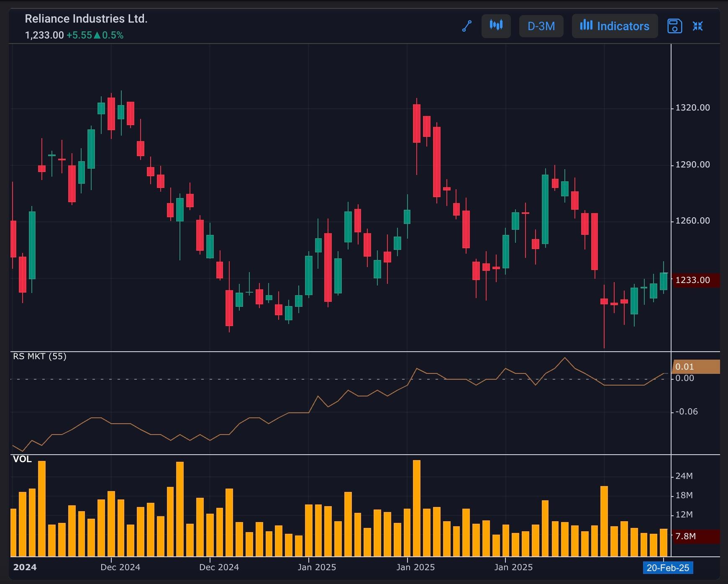Click the 1320.00 price axis label
This screenshot has width=728, height=584.
click(x=692, y=108)
